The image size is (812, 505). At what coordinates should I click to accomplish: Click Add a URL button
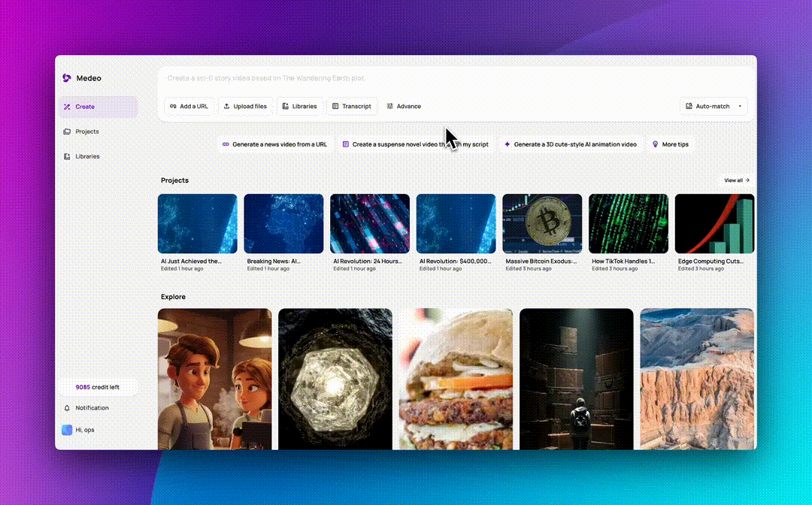[189, 106]
